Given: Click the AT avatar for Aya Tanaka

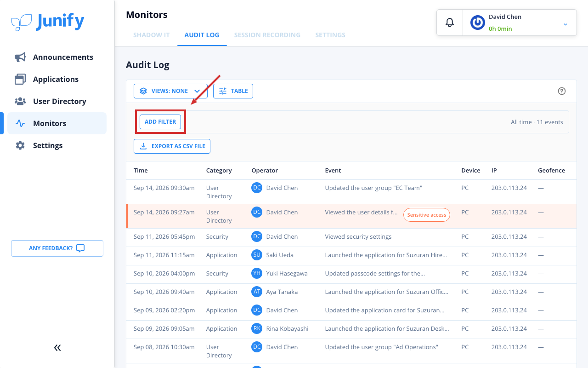Looking at the screenshot, I should (x=257, y=292).
